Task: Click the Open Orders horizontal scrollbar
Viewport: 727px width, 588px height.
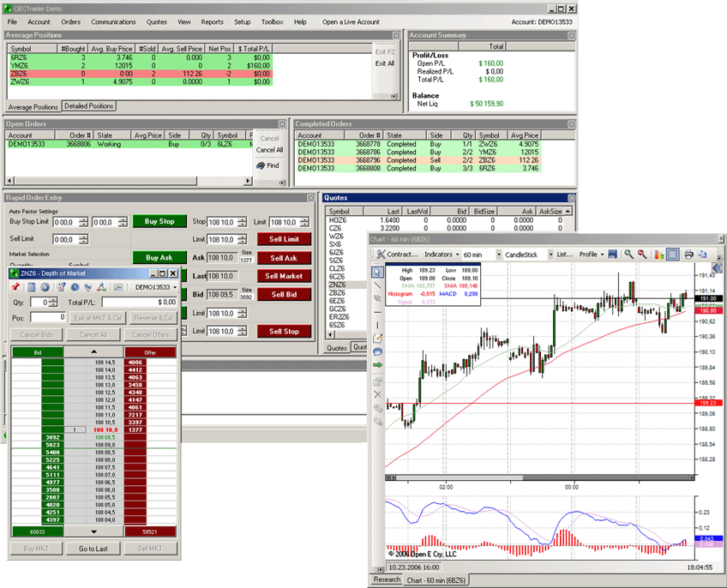Action: 129,181
